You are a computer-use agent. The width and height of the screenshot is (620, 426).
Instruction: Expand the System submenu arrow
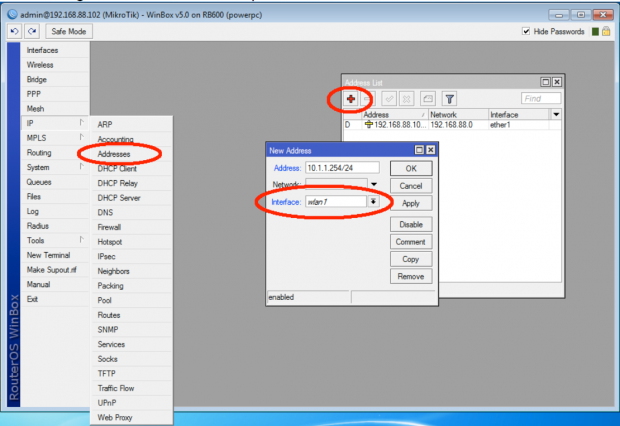(81, 167)
